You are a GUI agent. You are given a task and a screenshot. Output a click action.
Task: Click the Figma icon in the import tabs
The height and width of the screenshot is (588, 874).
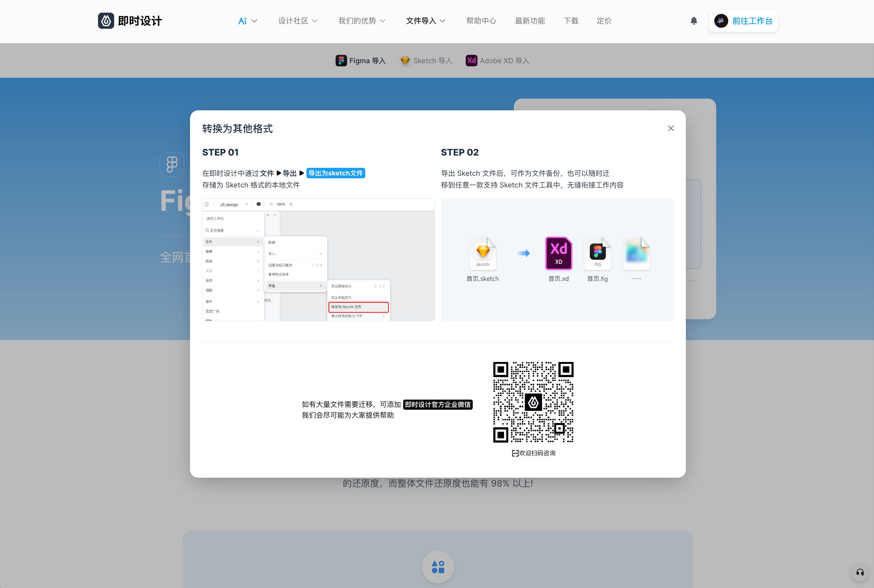(341, 60)
